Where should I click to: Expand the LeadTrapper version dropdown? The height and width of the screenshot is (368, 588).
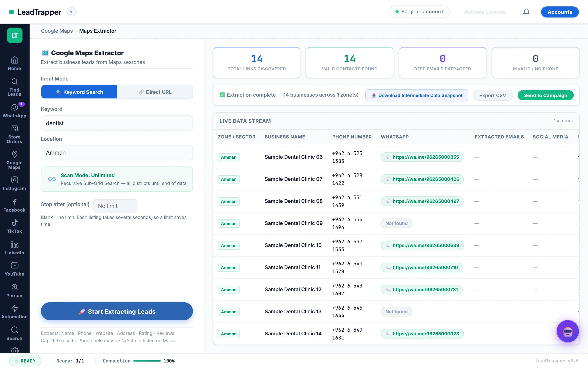(x=71, y=12)
